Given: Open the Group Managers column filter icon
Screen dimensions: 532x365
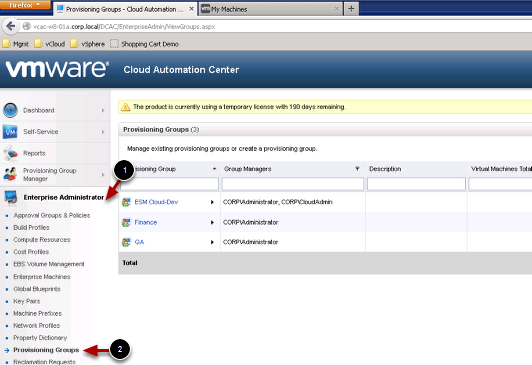Looking at the screenshot, I should pos(357,169).
